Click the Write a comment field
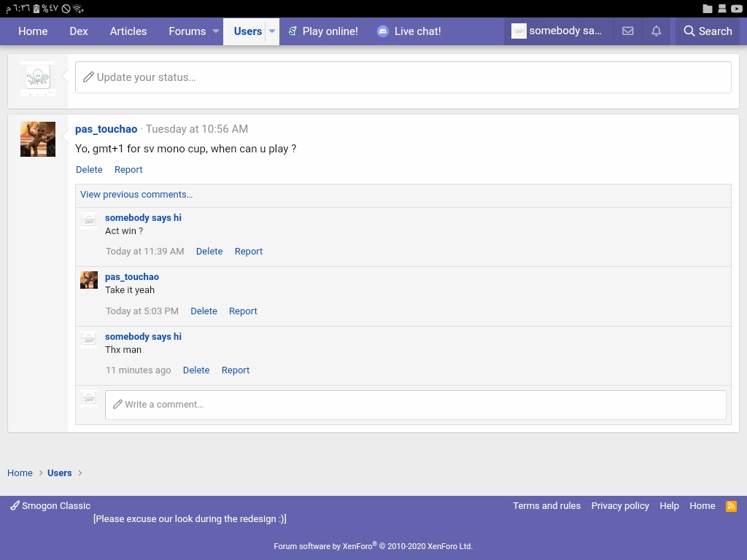This screenshot has width=747, height=560. click(415, 405)
